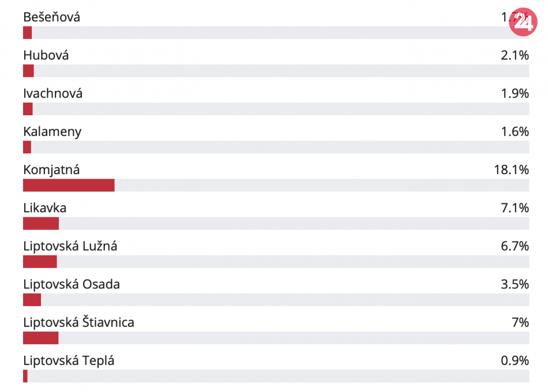The image size is (548, 392).
Task: Select the Komjatná label
Action: [x=51, y=170]
